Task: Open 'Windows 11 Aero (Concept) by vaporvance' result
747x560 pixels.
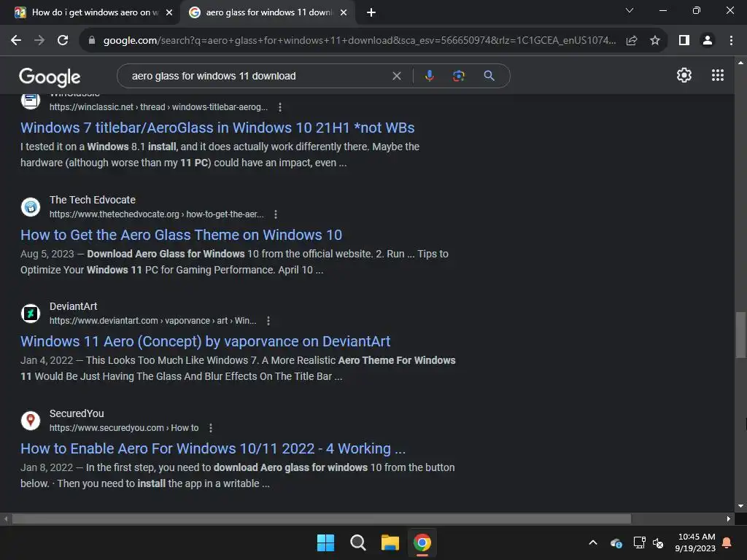Action: 205,341
